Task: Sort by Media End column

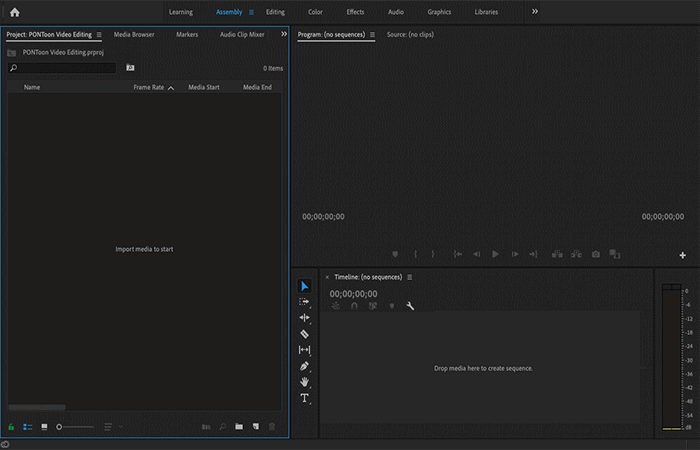Action: (257, 87)
